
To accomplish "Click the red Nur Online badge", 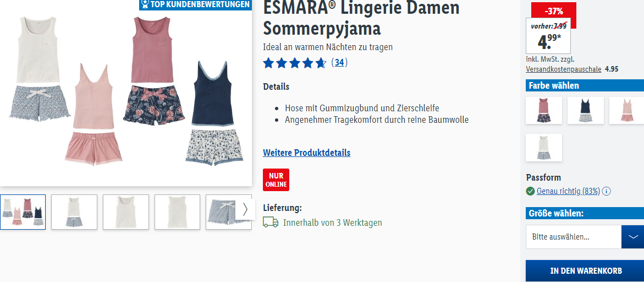I will [276, 180].
